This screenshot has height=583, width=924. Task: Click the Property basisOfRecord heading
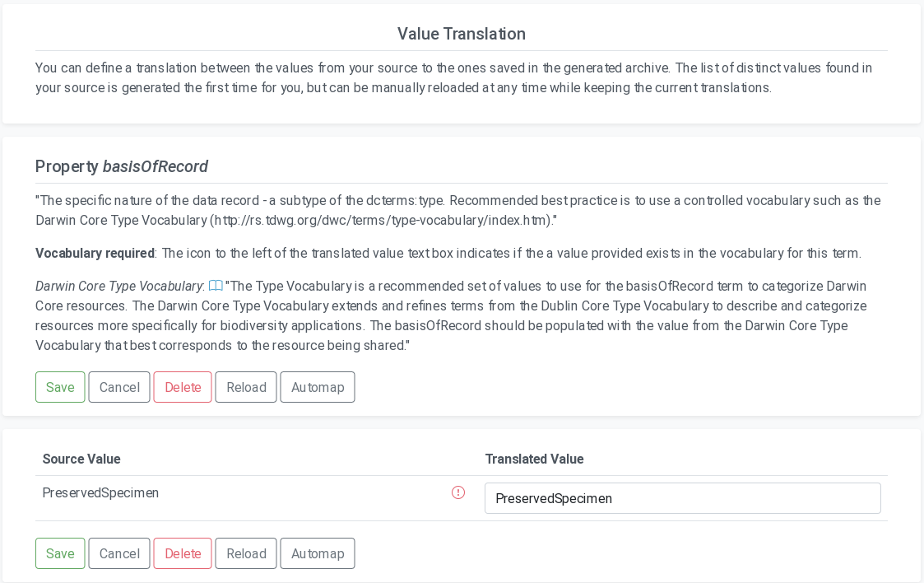122,166
